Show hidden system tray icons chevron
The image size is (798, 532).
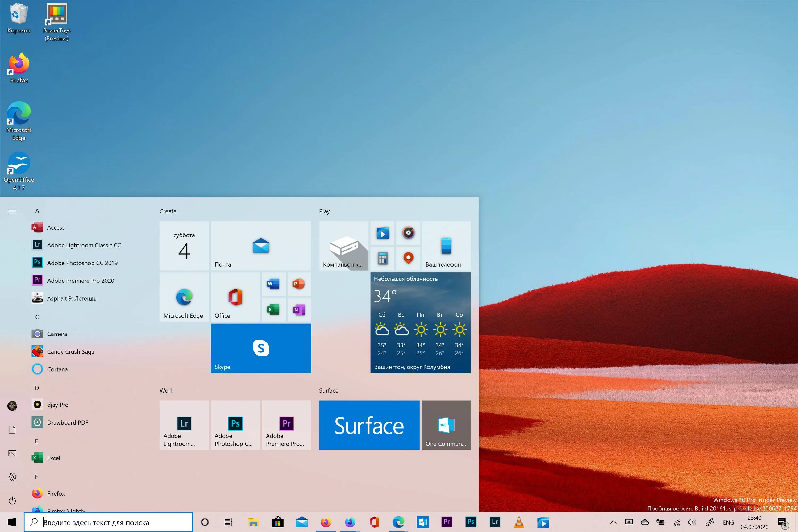click(613, 522)
